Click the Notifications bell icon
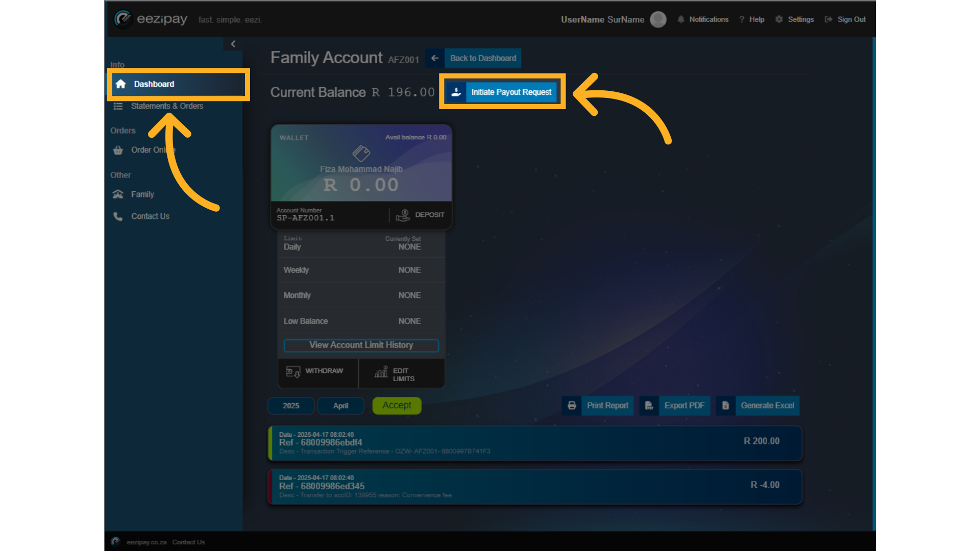The width and height of the screenshot is (980, 551). pos(680,19)
